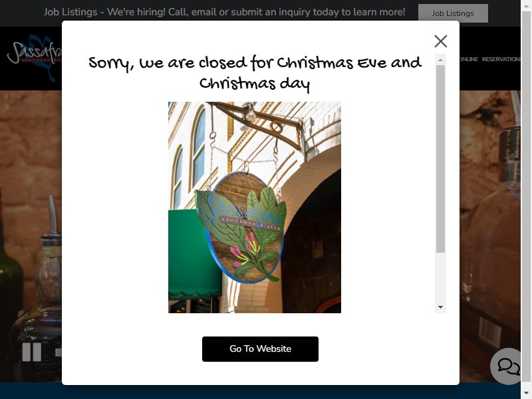The height and width of the screenshot is (399, 532).
Task: Click empty popup scrollbar track below thumb
Action: (x=440, y=277)
